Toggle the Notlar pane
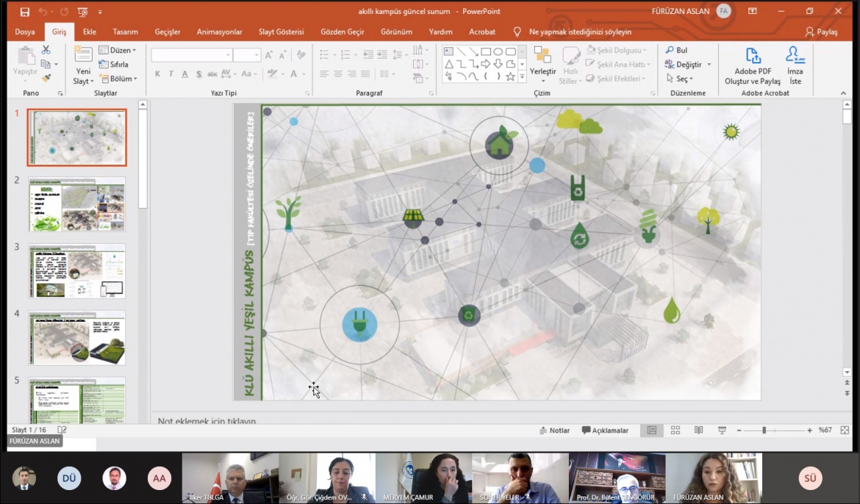The width and height of the screenshot is (860, 504). coord(554,431)
